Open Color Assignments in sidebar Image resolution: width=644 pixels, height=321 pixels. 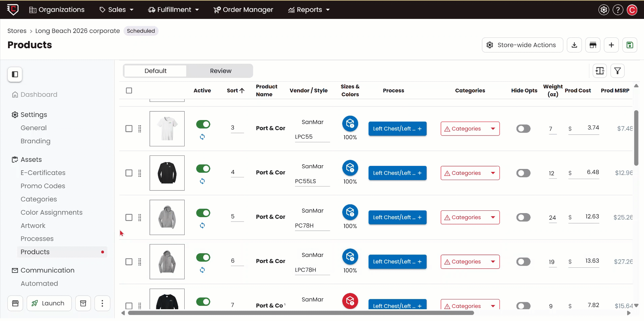pyautogui.click(x=52, y=212)
